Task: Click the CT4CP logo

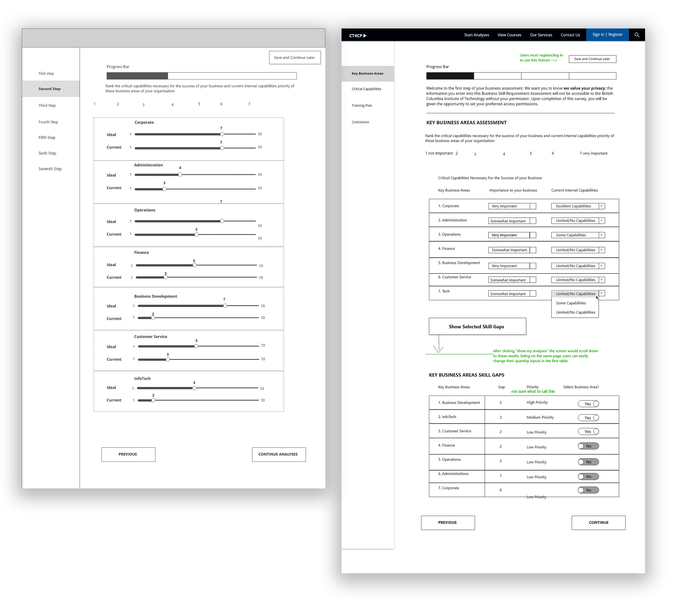Action: tap(358, 35)
